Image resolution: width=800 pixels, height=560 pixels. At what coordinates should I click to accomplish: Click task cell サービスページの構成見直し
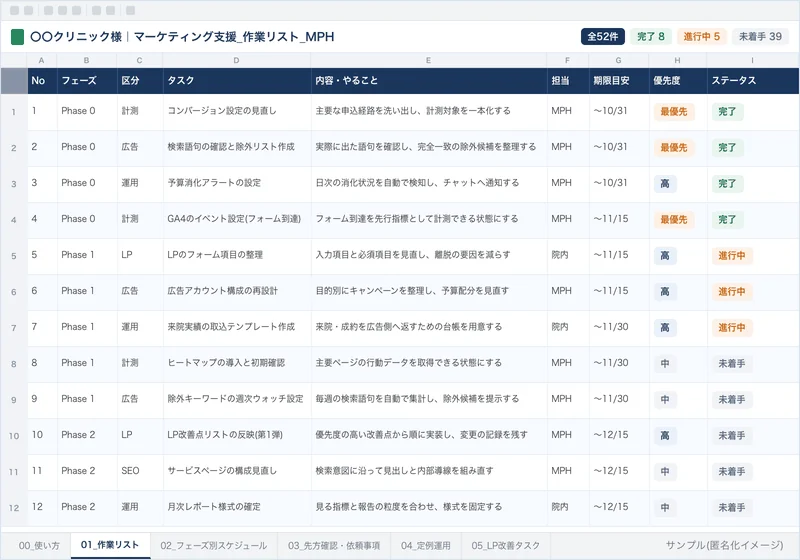point(237,471)
